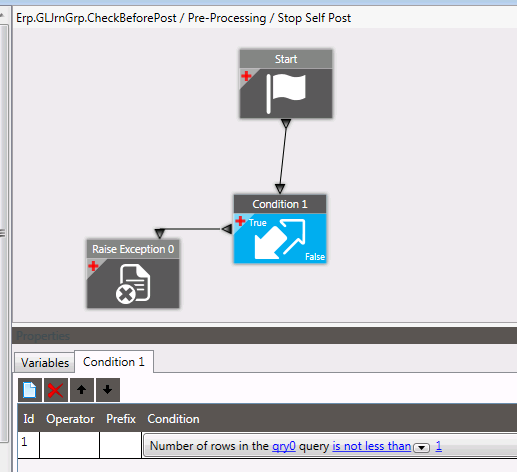Select row Id cell '1'
Viewport: 517px width, 472px height.
tap(29, 445)
